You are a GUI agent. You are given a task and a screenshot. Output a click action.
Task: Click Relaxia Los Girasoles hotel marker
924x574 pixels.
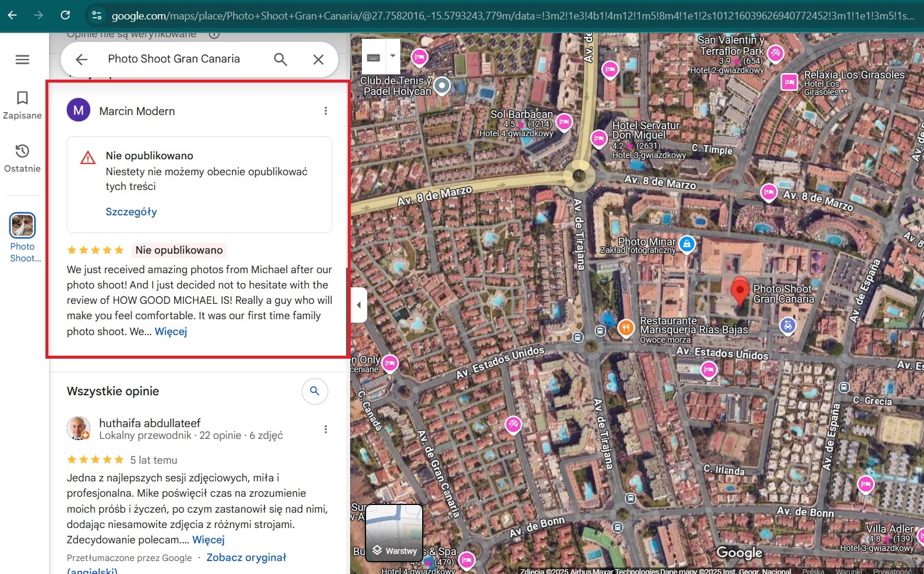pos(789,82)
